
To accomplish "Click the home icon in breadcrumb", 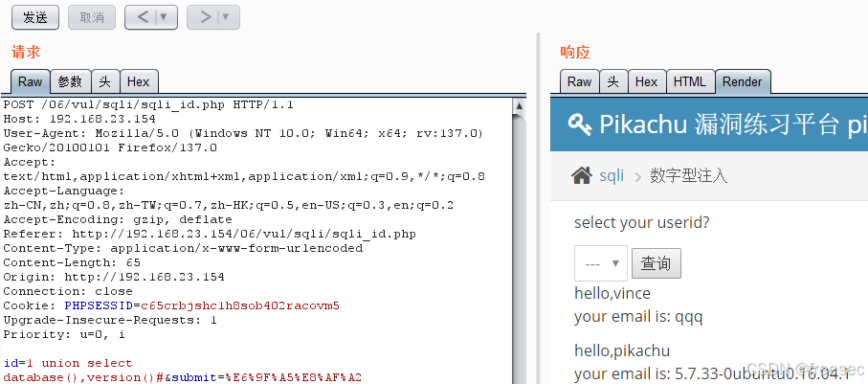I will point(581,176).
